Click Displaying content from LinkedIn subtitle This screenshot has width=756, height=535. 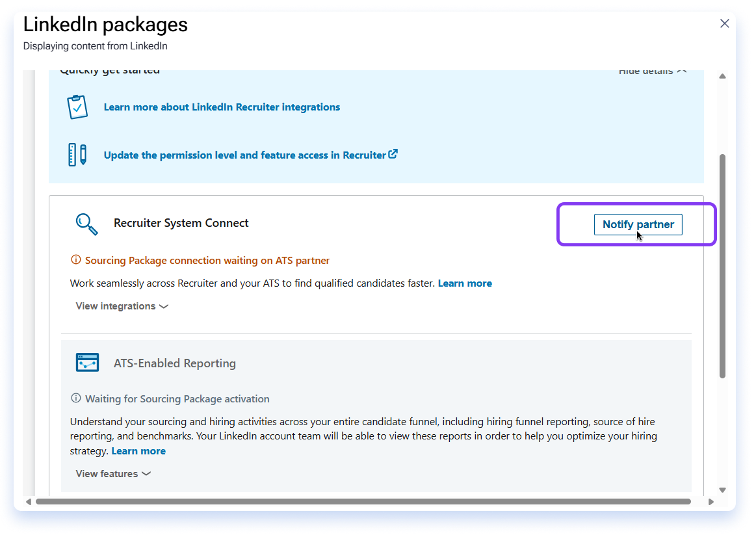coord(96,46)
